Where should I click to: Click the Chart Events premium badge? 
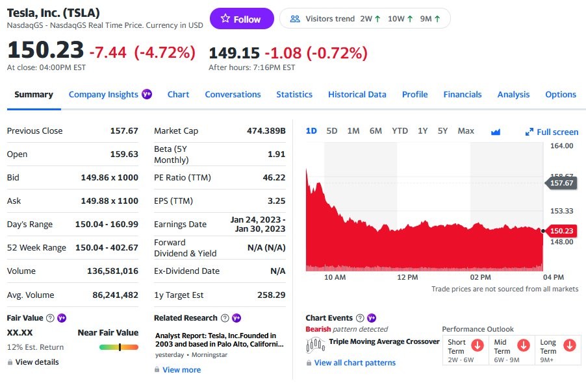[372, 318]
